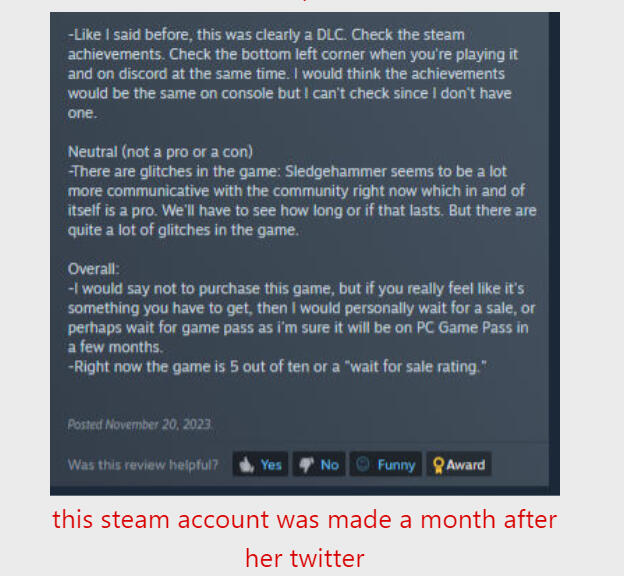Click the red caption 'this steam account was made'

click(x=304, y=519)
